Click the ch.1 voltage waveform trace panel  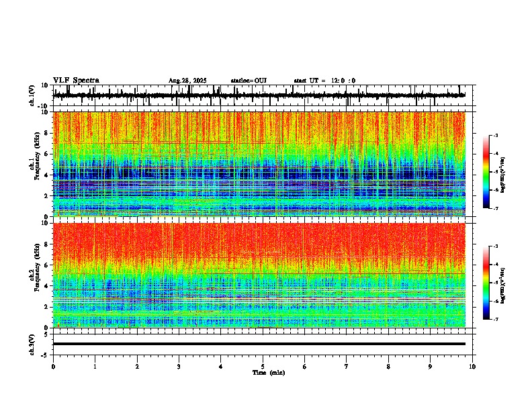pyautogui.click(x=264, y=95)
